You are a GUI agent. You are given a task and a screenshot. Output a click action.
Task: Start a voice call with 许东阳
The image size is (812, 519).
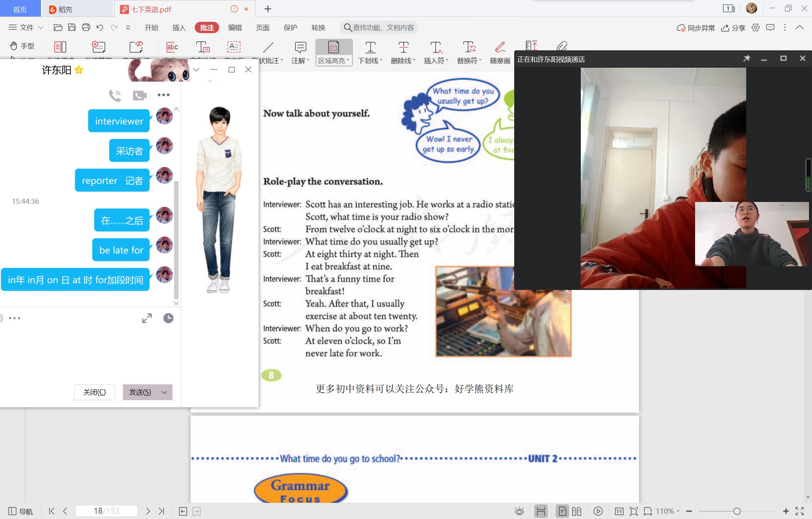click(115, 95)
